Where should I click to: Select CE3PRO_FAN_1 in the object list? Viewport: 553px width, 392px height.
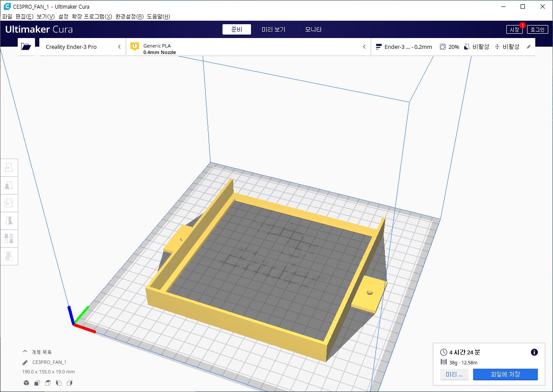(x=49, y=362)
